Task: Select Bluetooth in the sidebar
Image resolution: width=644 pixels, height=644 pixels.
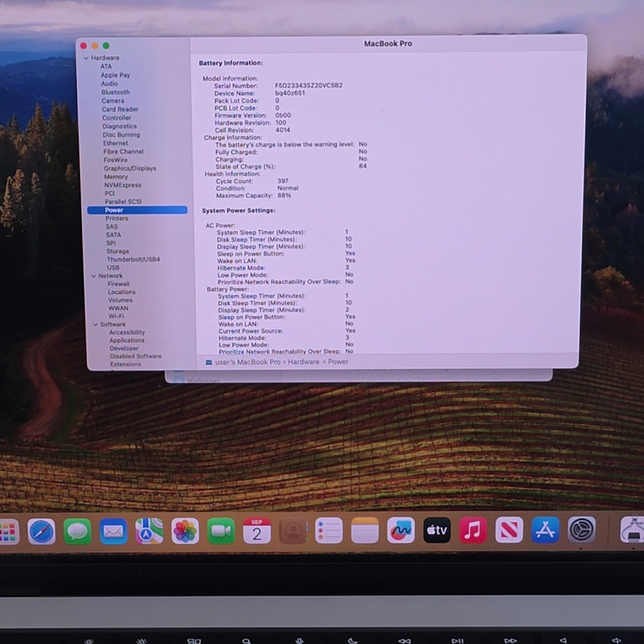Action: [115, 92]
